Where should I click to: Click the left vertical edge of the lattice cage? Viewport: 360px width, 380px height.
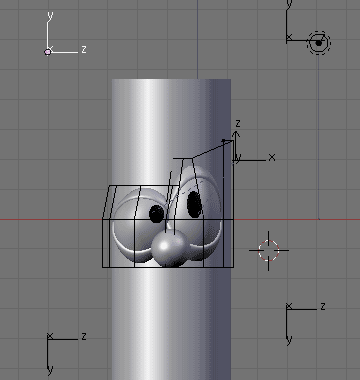[103, 243]
